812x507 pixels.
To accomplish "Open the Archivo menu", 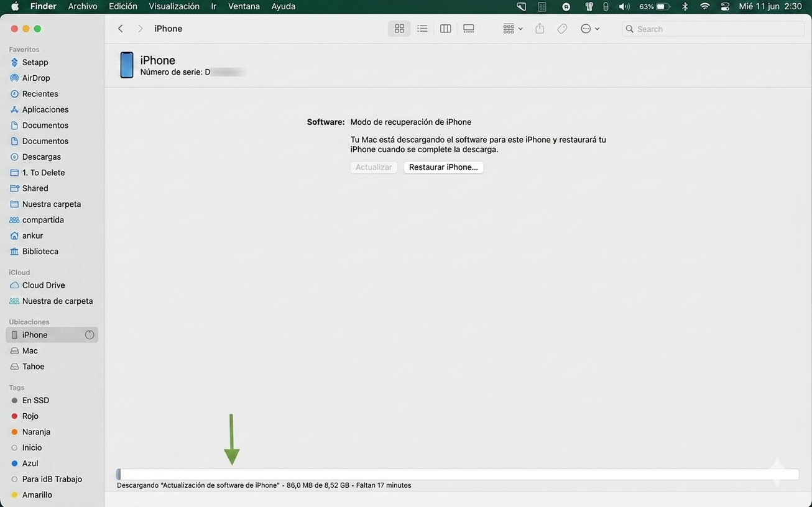I will 83,6.
